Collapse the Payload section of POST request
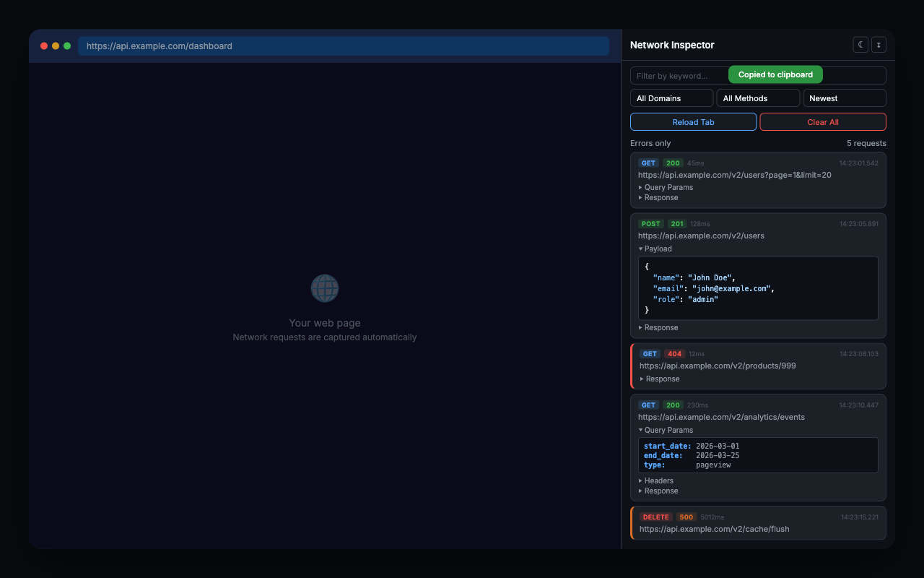The height and width of the screenshot is (578, 924). point(655,249)
